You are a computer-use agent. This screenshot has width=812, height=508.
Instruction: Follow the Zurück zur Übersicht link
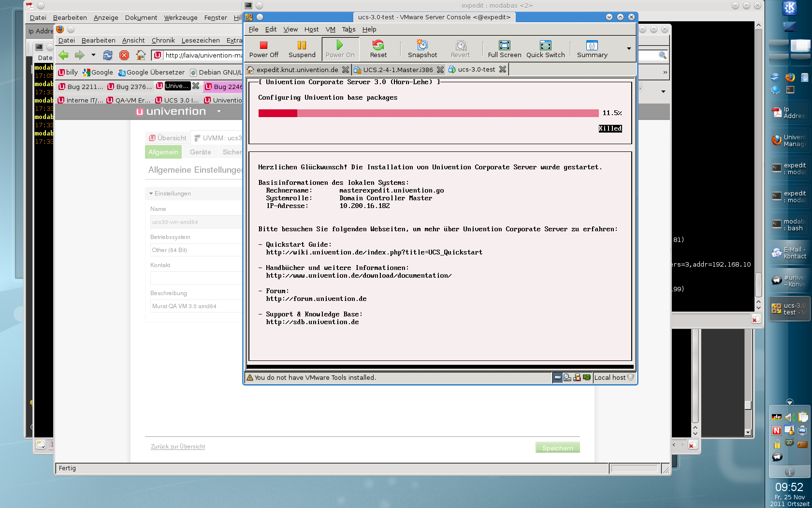(178, 447)
